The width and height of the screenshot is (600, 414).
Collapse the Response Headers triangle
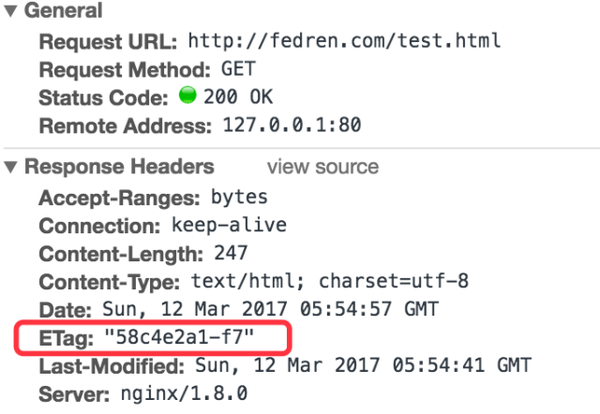click(10, 167)
